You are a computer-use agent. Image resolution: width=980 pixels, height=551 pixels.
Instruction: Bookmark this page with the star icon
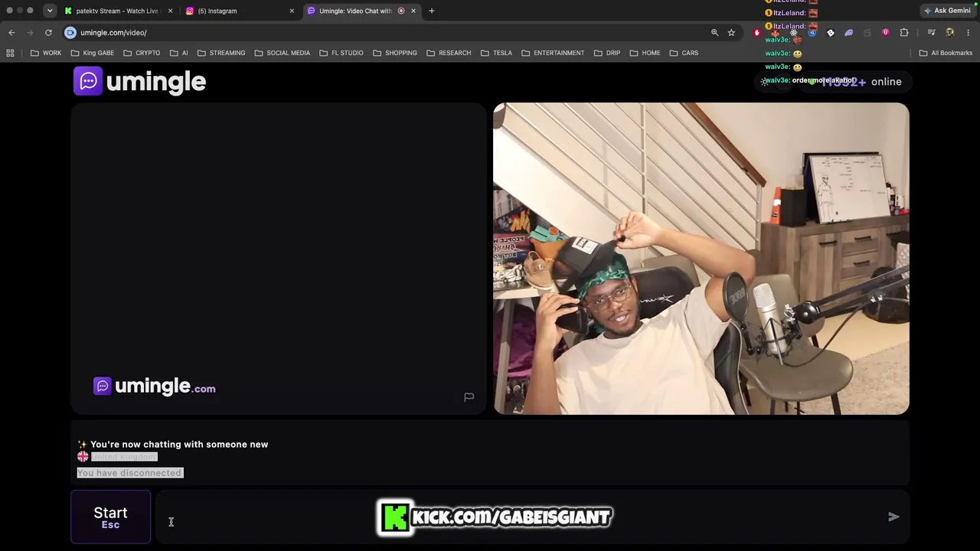click(x=731, y=32)
